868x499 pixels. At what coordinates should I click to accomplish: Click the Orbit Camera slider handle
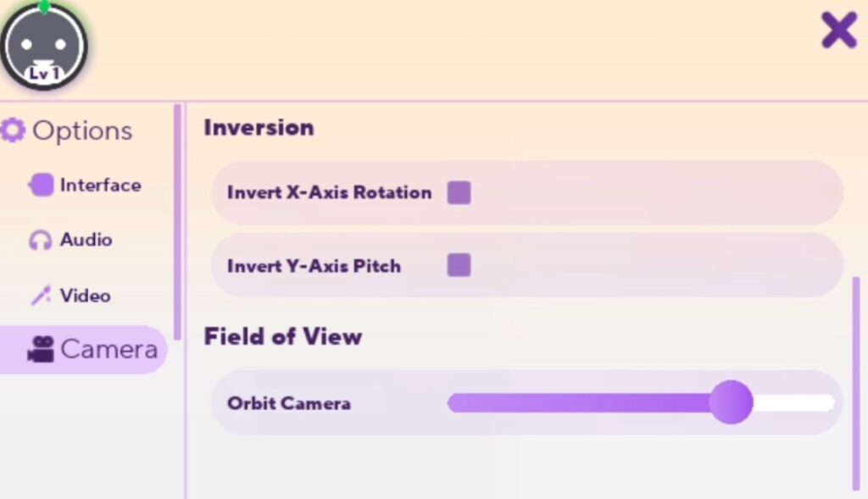click(x=730, y=402)
